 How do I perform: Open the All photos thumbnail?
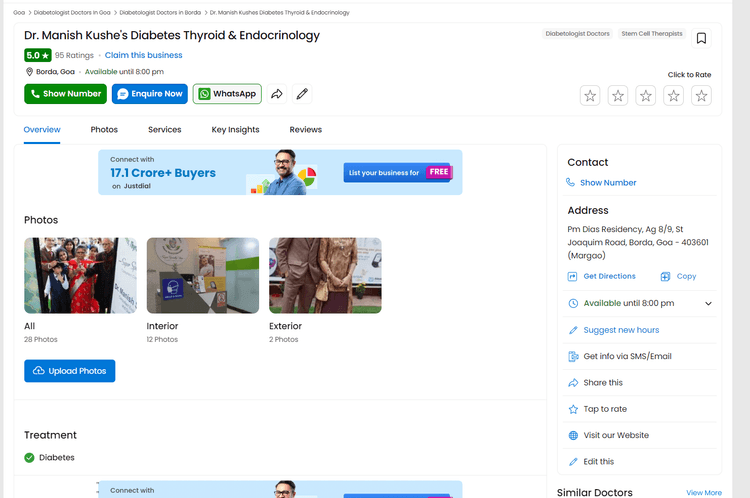[80, 276]
